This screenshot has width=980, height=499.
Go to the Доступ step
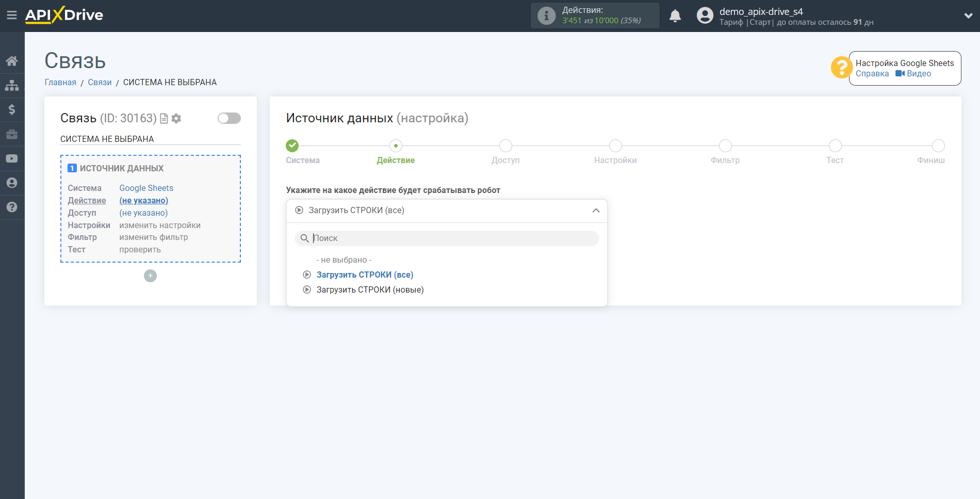pyautogui.click(x=505, y=146)
